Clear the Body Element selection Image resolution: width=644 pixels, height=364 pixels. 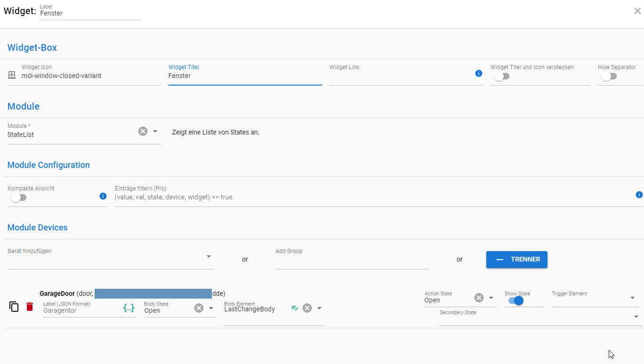307,308
